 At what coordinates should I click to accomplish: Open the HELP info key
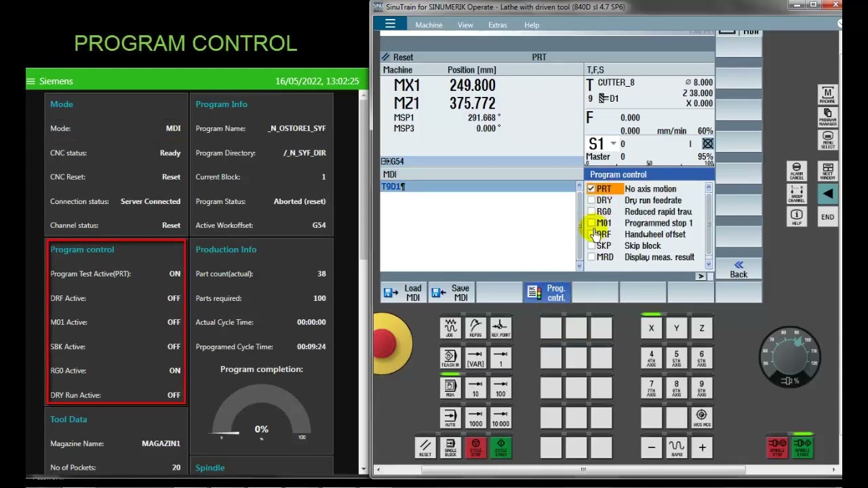(796, 217)
